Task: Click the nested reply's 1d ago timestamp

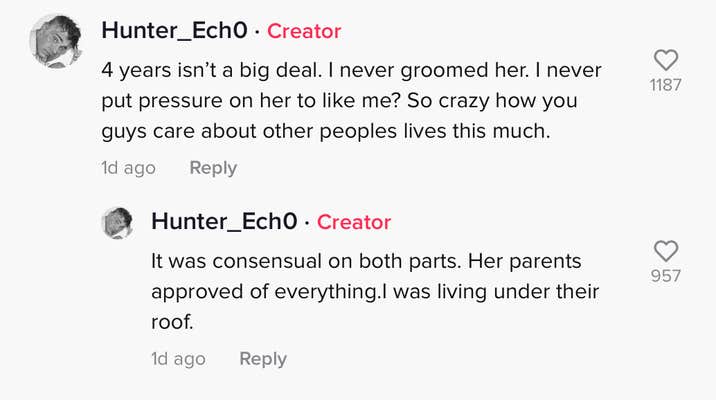Action: tap(178, 359)
